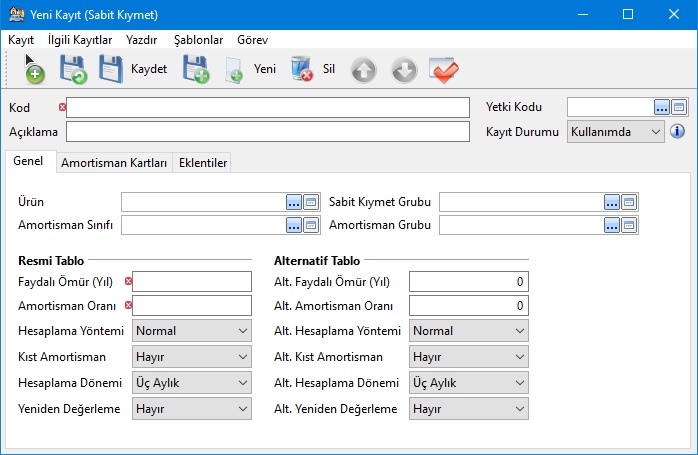Image resolution: width=698 pixels, height=455 pixels.
Task: Click the save and refresh floppy icon
Action: tap(73, 69)
